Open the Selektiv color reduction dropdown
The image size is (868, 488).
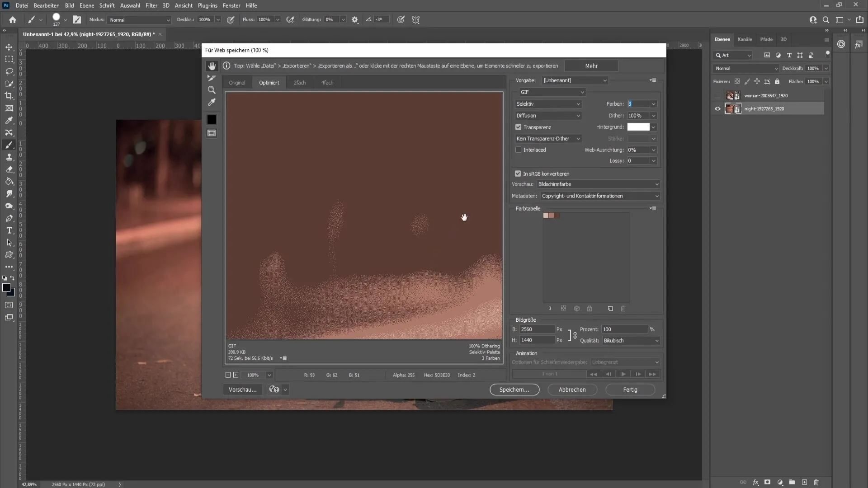548,104
